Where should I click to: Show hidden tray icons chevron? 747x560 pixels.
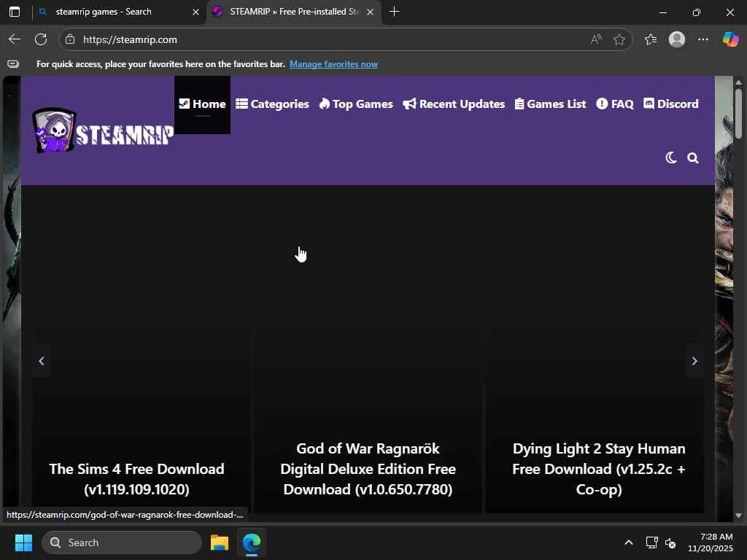tap(629, 542)
